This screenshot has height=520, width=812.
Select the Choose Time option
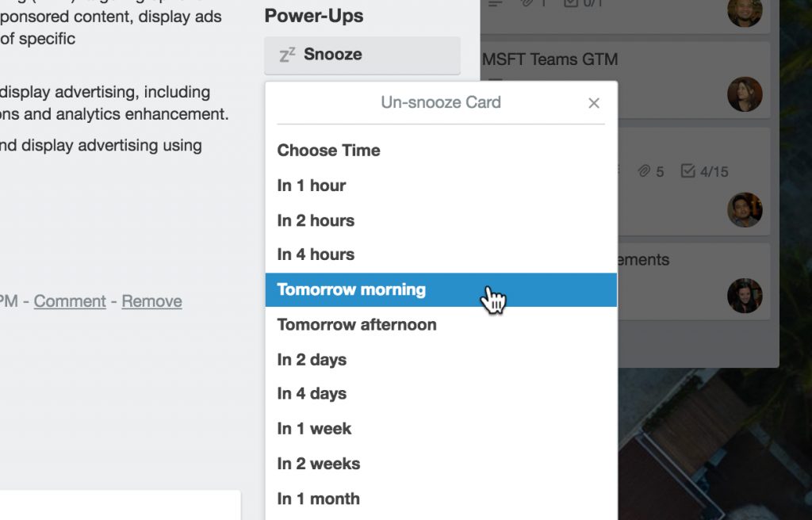coord(328,151)
